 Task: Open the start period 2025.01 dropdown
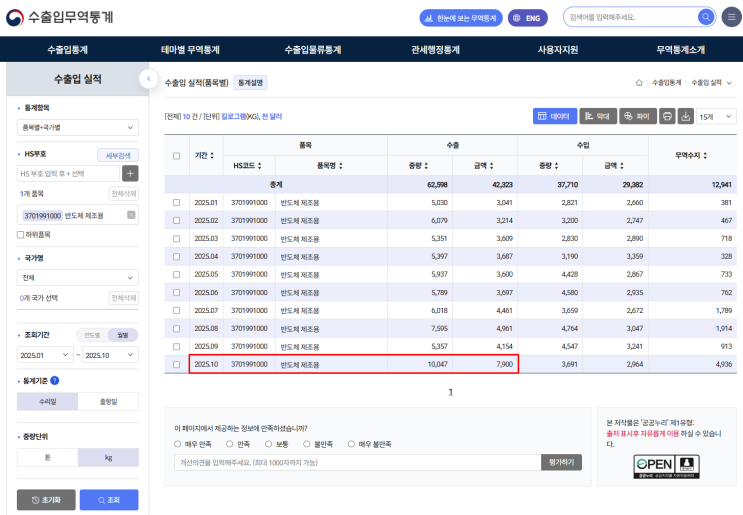(x=45, y=355)
